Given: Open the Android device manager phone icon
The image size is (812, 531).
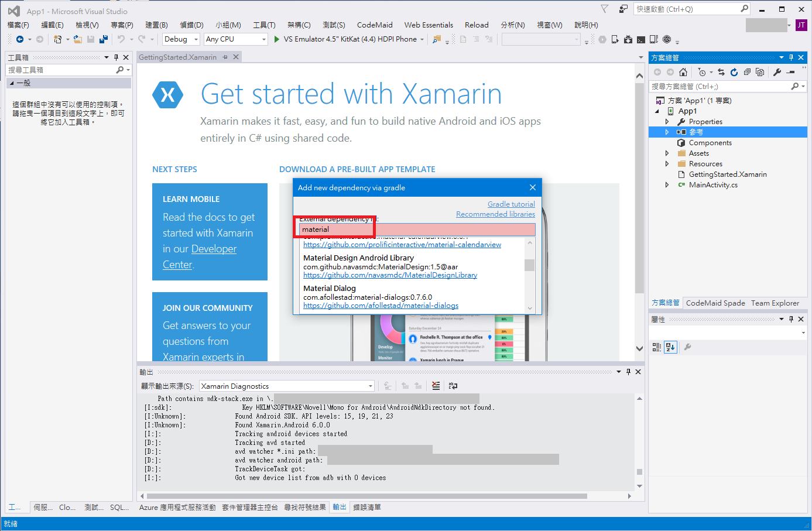Looking at the screenshot, I should coord(615,39).
